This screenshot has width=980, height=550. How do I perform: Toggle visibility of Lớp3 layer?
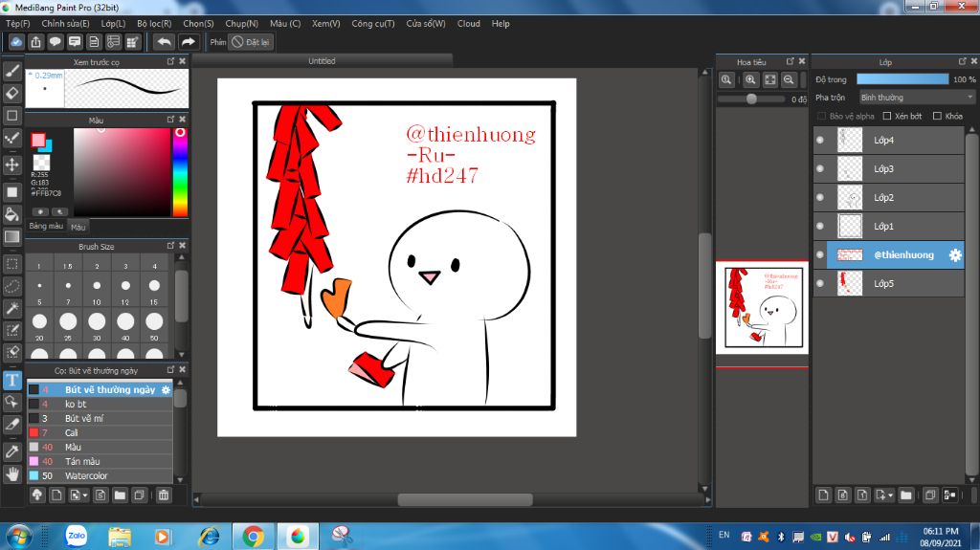[820, 168]
